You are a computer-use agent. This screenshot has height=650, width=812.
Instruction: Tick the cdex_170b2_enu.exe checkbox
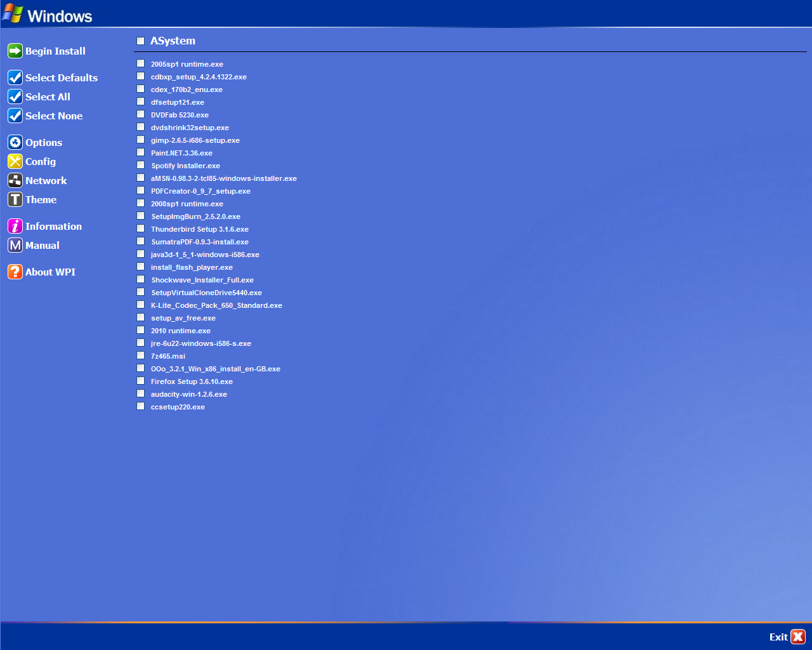(x=141, y=89)
